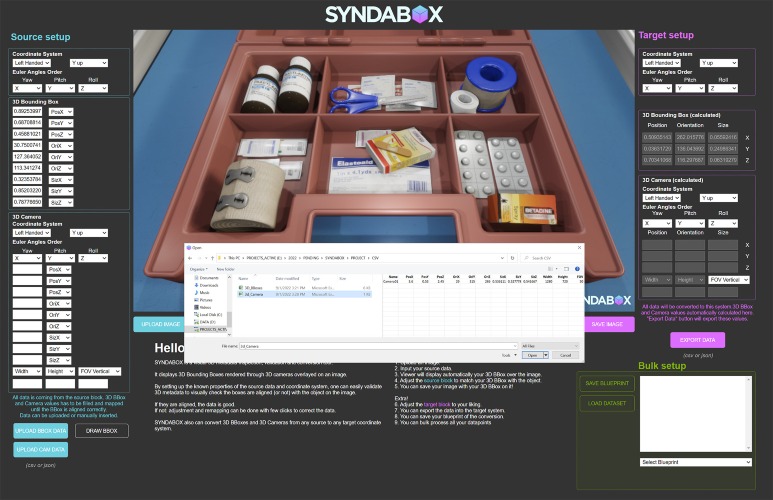
Task: Click the SAVE IMAGE button
Action: (x=609, y=324)
